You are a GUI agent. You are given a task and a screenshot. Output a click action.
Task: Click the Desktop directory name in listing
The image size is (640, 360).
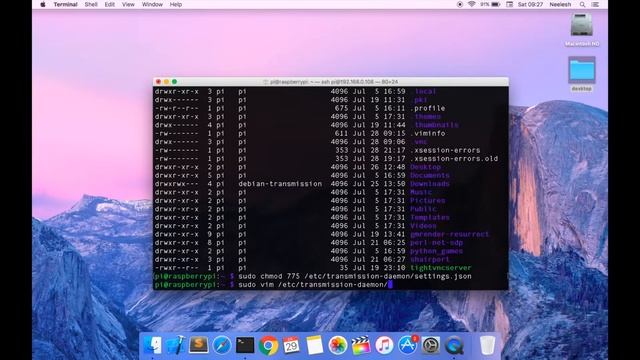tap(425, 167)
